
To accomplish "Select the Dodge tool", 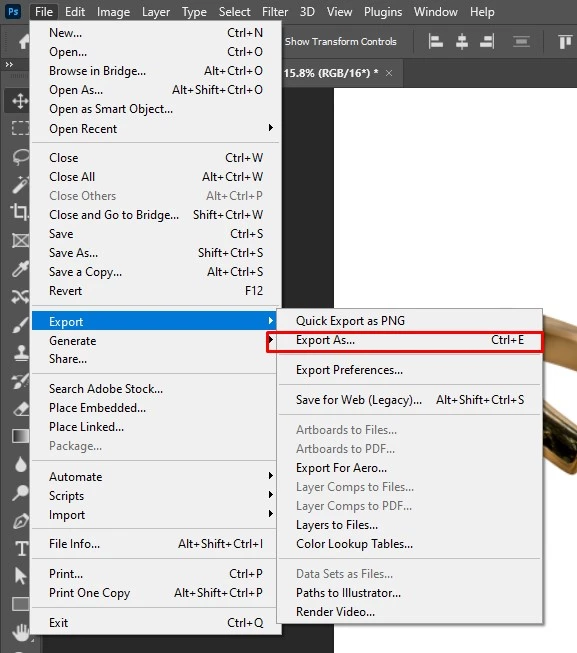I will click(19, 493).
